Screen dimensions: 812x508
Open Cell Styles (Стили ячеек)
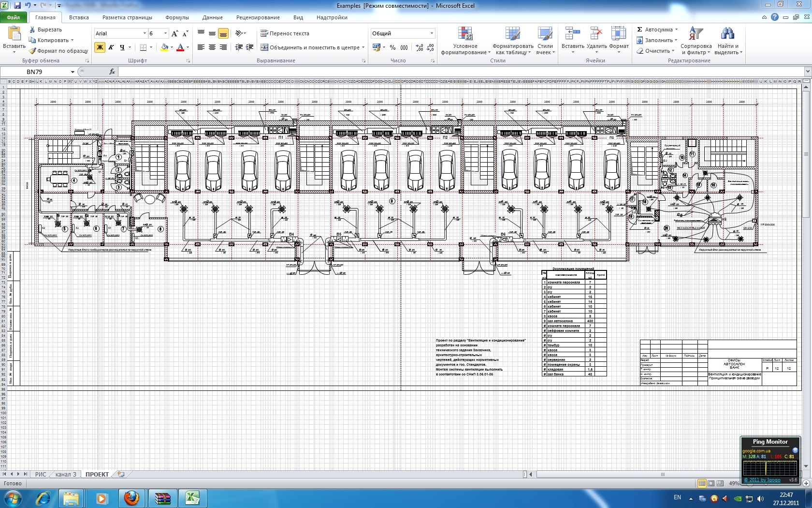coord(545,41)
